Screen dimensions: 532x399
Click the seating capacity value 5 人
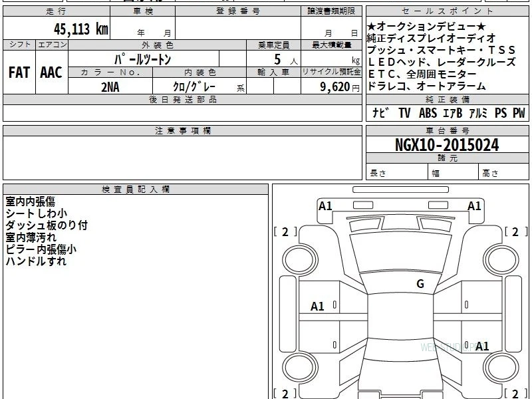coord(285,60)
